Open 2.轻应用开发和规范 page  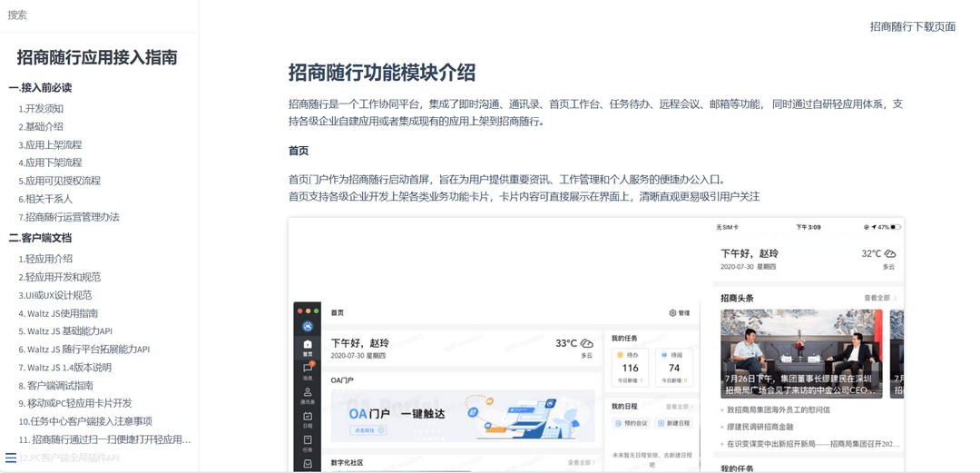click(x=60, y=277)
